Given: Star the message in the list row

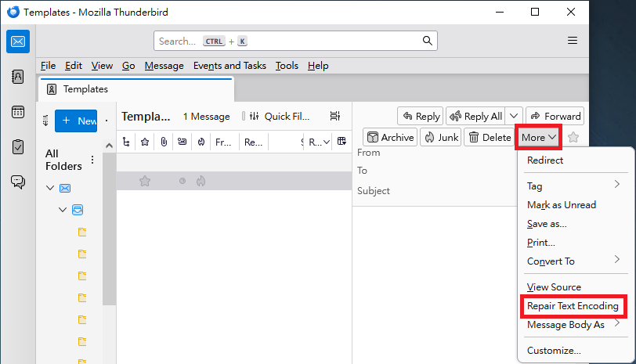Looking at the screenshot, I should point(145,181).
